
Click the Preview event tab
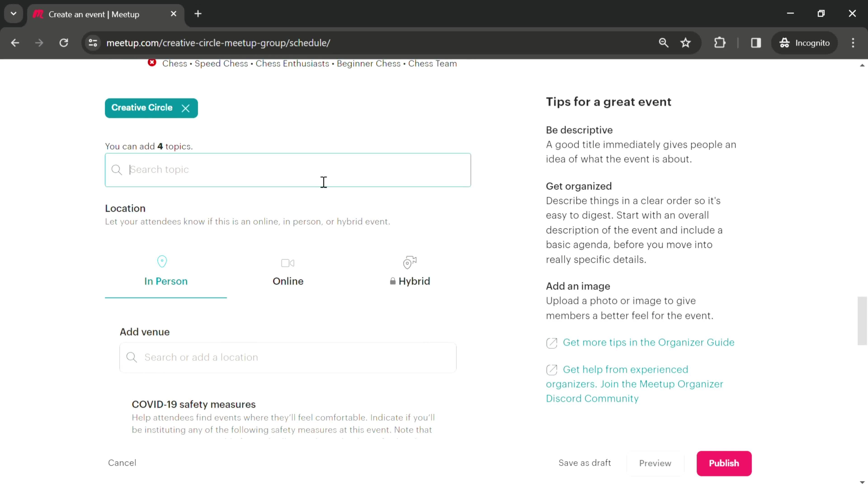click(x=655, y=463)
